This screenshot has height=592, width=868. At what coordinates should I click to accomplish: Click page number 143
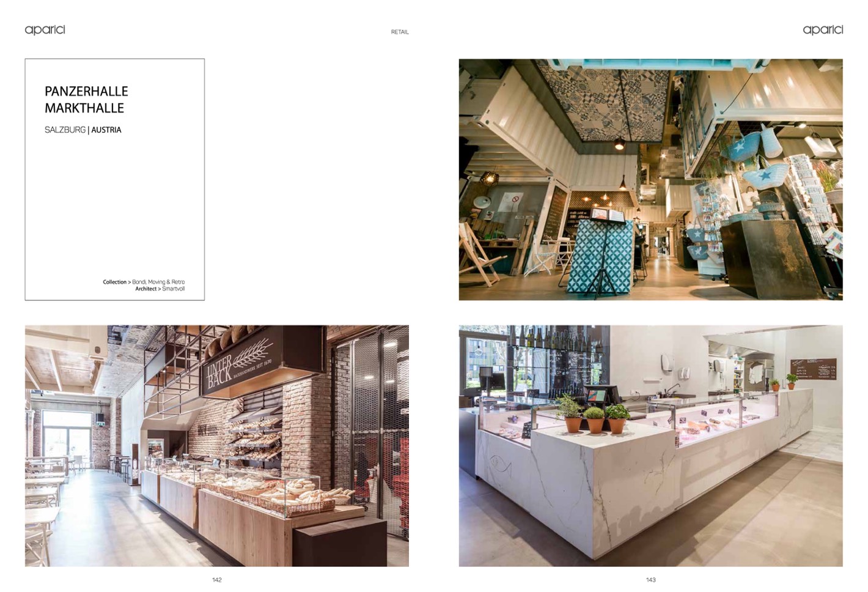pyautogui.click(x=650, y=580)
